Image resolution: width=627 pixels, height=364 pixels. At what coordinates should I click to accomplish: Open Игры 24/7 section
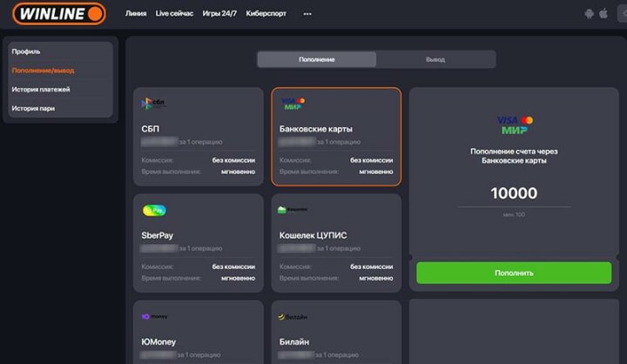coord(219,14)
